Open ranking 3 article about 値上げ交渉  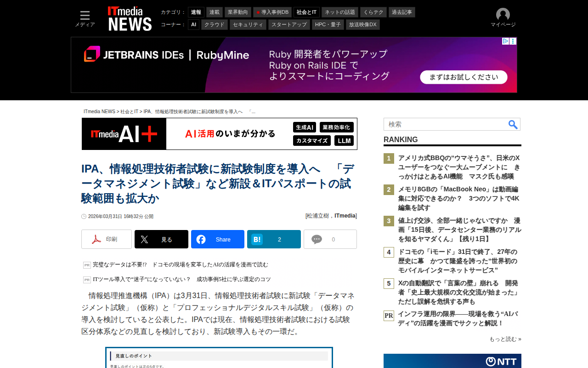[460, 230]
